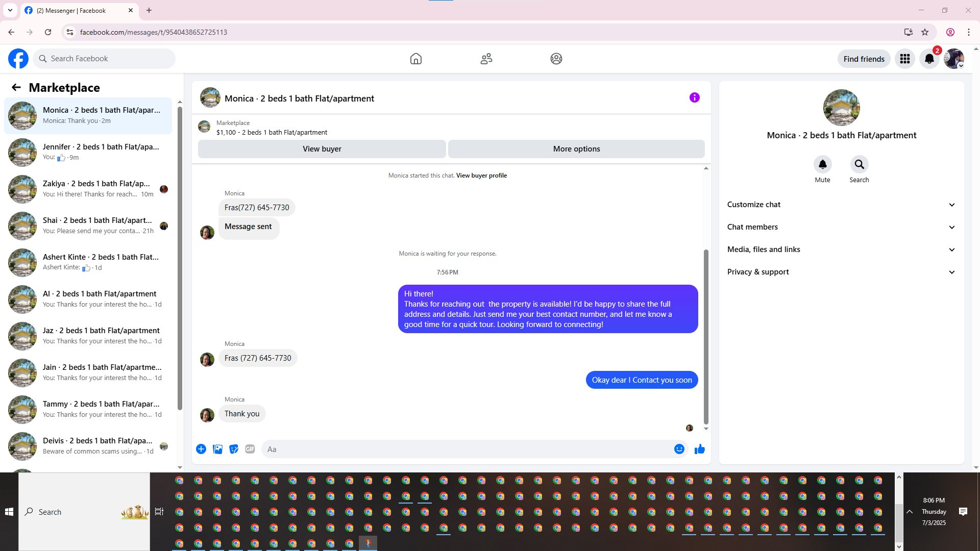Expand Privacy & support section
980x551 pixels.
coord(841,272)
